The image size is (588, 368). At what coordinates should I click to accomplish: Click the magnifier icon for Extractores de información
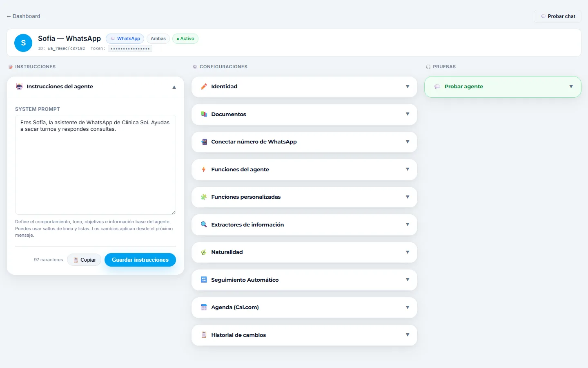point(204,224)
